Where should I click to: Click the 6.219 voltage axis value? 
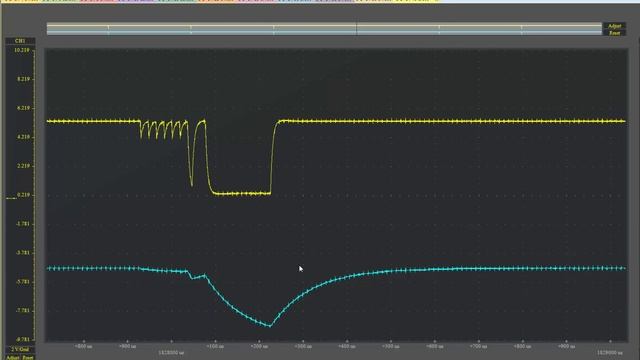(x=23, y=108)
